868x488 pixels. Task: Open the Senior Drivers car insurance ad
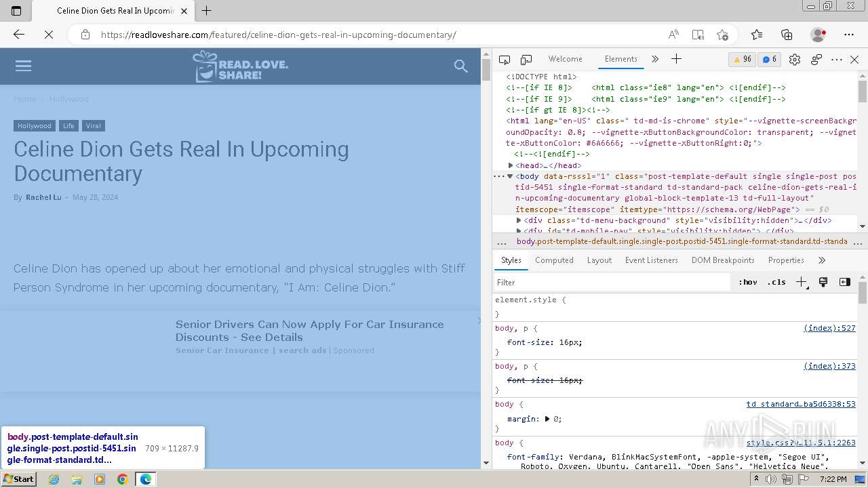coord(310,331)
